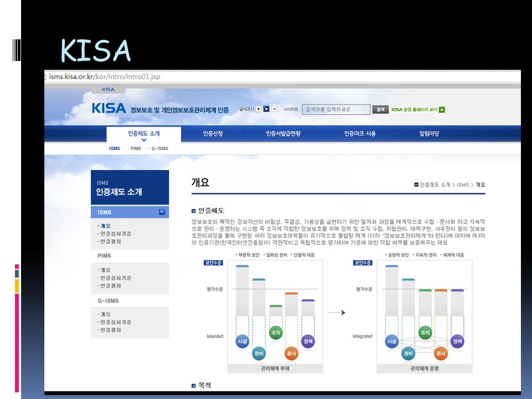Expand the 인증제도 소개 menu chevron
532x399 pixels.
144,140
